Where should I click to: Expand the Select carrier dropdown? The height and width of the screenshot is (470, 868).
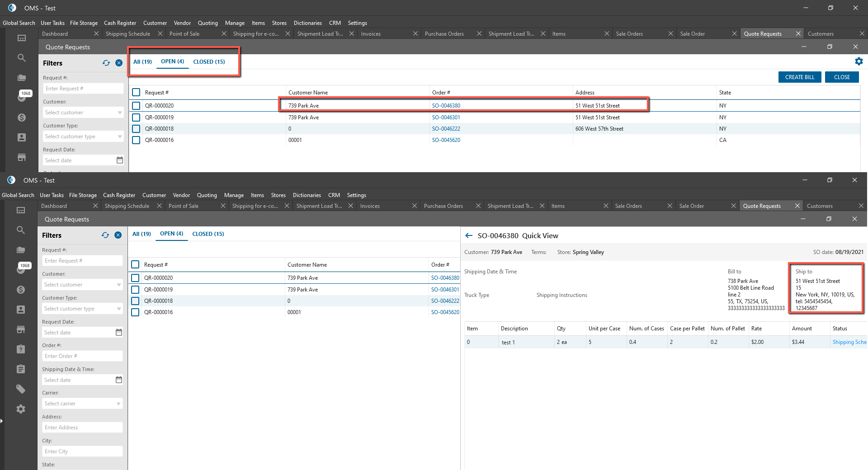point(82,404)
